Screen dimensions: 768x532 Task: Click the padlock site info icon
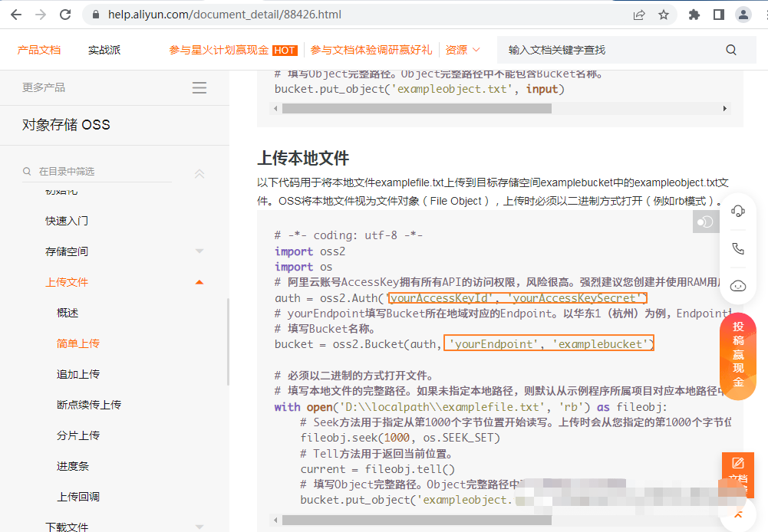tap(96, 15)
